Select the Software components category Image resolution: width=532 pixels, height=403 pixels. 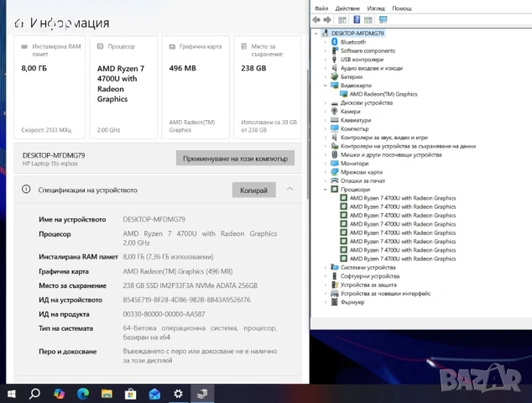(x=368, y=50)
